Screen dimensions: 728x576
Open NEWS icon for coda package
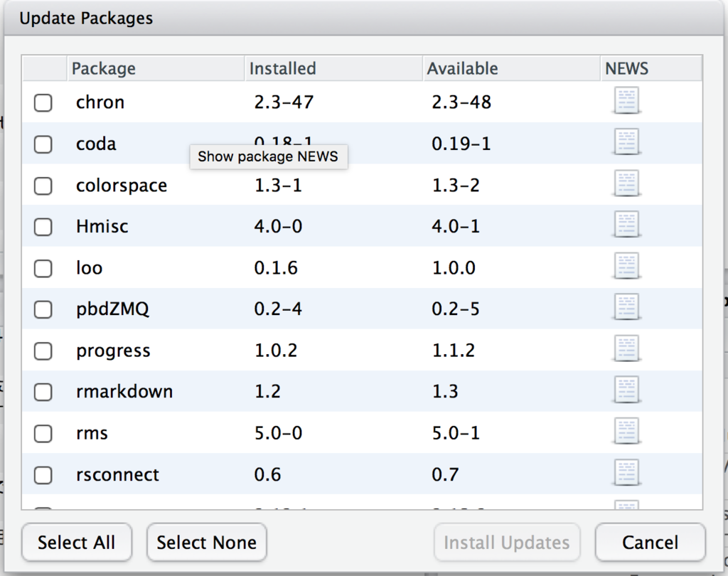(627, 142)
